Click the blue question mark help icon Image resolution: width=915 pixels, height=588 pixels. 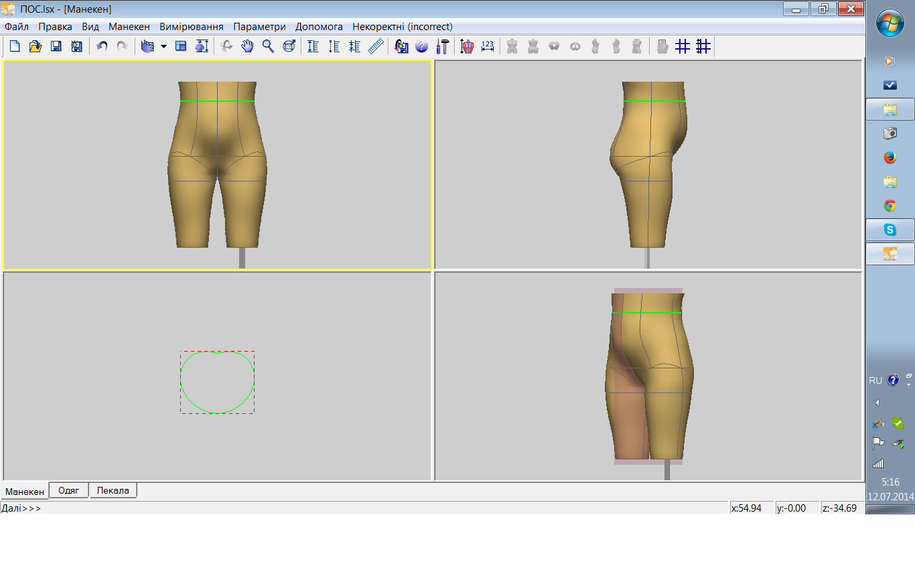pyautogui.click(x=422, y=46)
